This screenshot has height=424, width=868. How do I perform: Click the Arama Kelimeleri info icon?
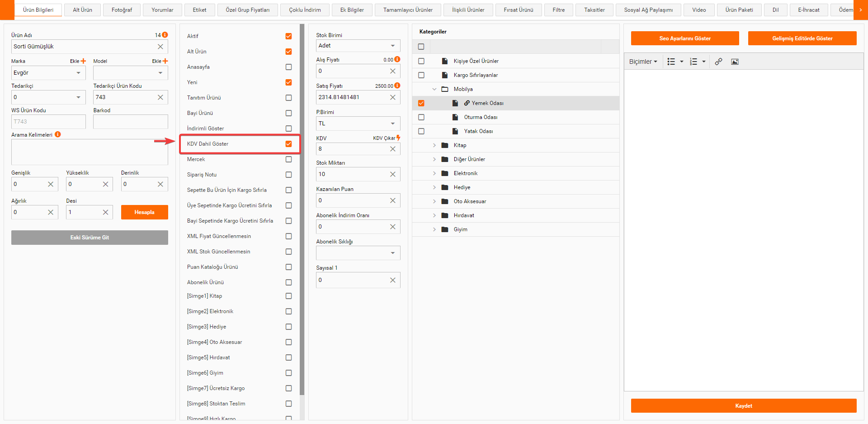click(x=58, y=134)
